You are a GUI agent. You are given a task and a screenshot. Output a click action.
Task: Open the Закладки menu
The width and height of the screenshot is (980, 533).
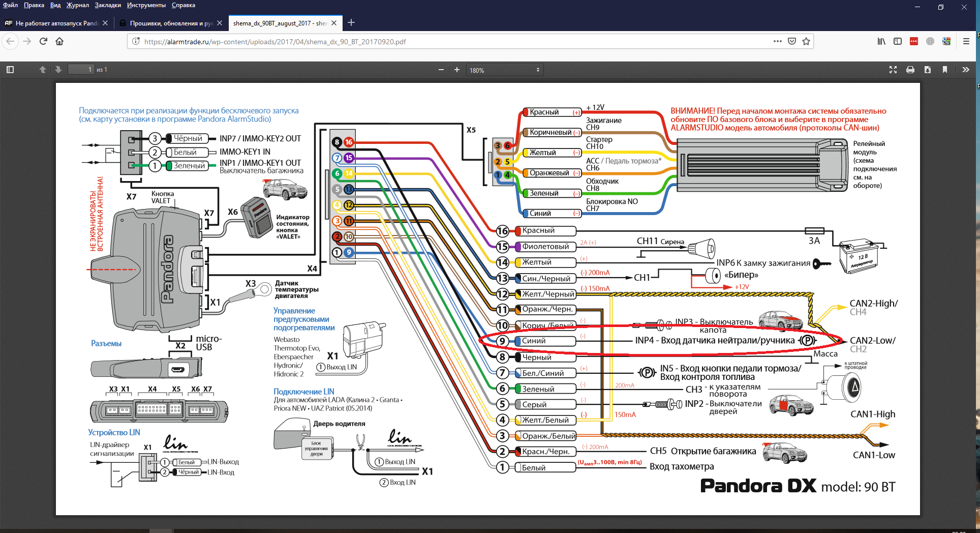[108, 5]
